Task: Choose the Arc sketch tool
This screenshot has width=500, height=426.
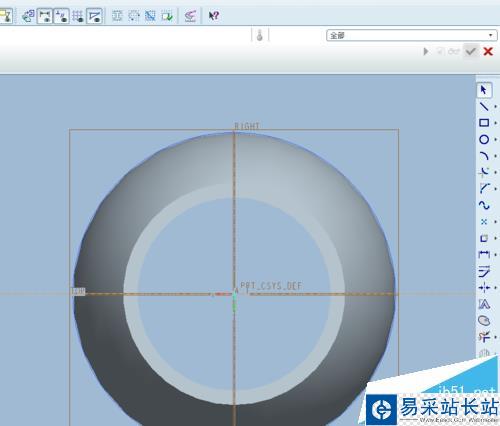Action: 484,155
